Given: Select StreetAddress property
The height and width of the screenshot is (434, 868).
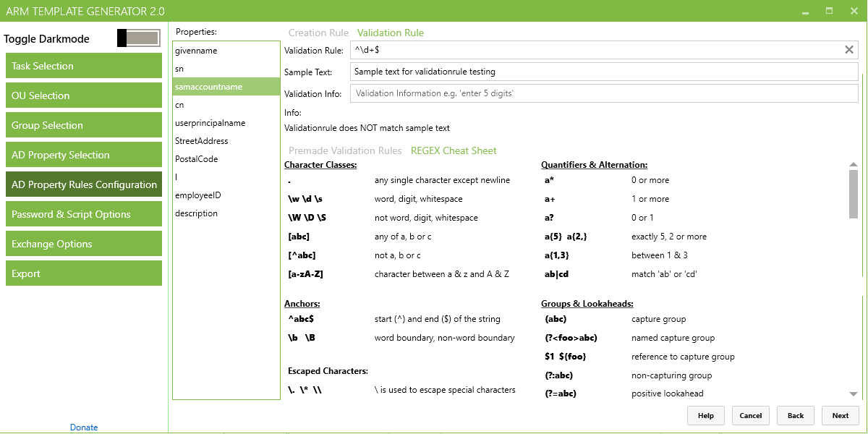Looking at the screenshot, I should point(226,141).
